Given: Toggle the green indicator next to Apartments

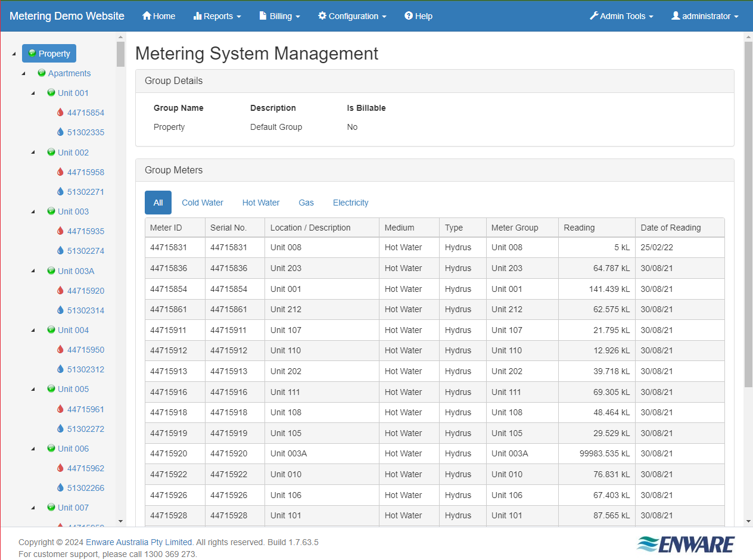Looking at the screenshot, I should click(41, 73).
